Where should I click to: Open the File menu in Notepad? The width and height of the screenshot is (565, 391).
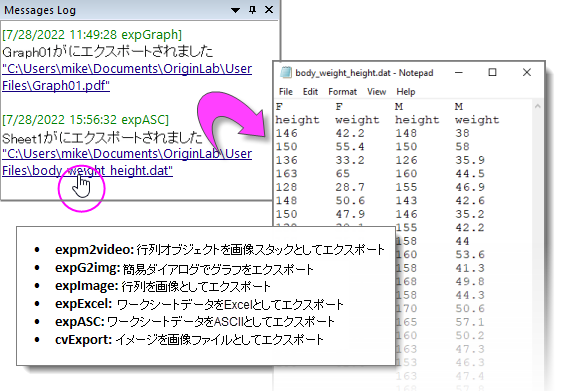pyautogui.click(x=286, y=92)
